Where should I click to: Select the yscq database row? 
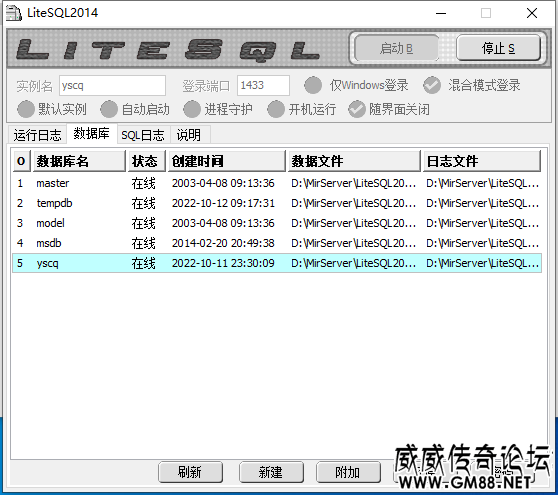tap(277, 263)
